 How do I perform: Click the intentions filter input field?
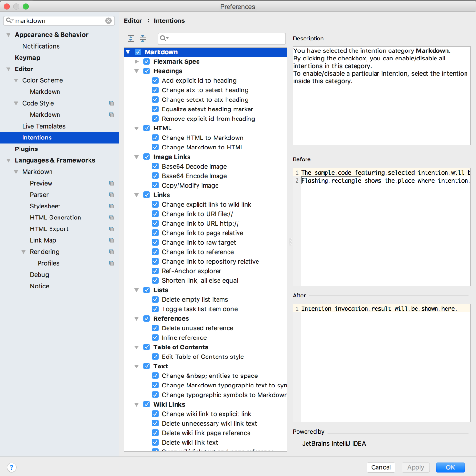[222, 39]
